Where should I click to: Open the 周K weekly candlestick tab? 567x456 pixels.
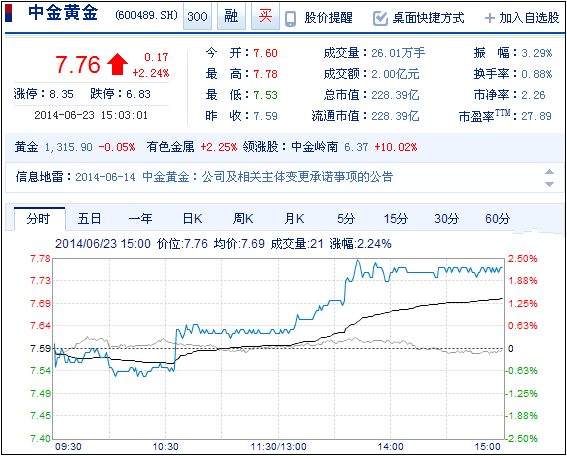pyautogui.click(x=243, y=219)
